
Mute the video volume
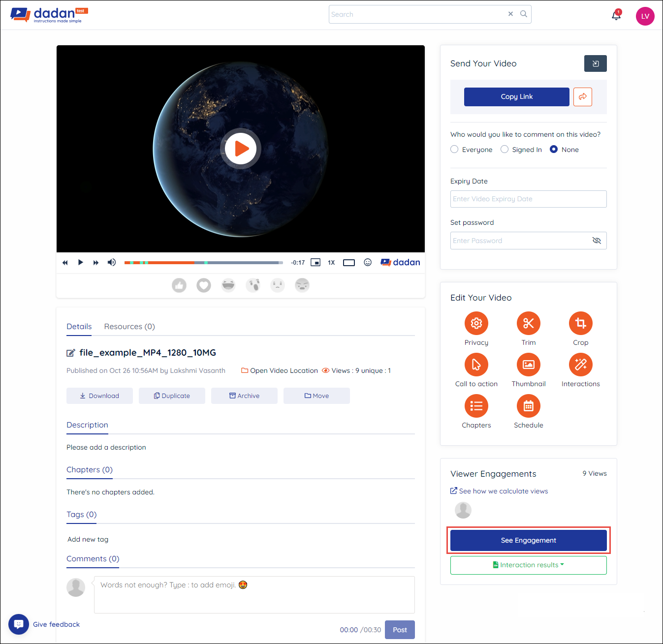(112, 262)
